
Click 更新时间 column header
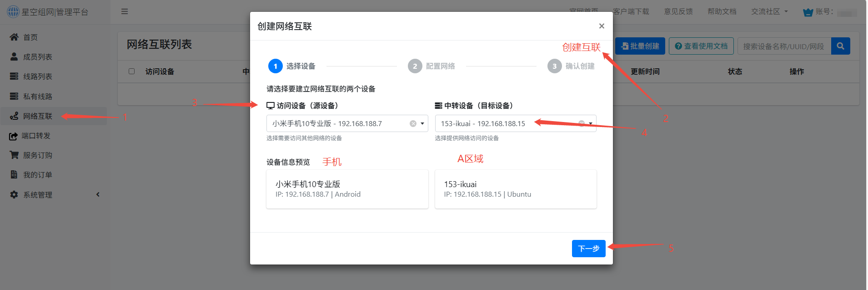(x=645, y=71)
